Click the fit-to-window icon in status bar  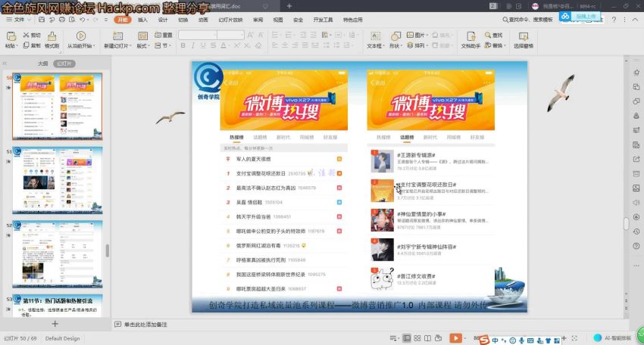point(574,338)
